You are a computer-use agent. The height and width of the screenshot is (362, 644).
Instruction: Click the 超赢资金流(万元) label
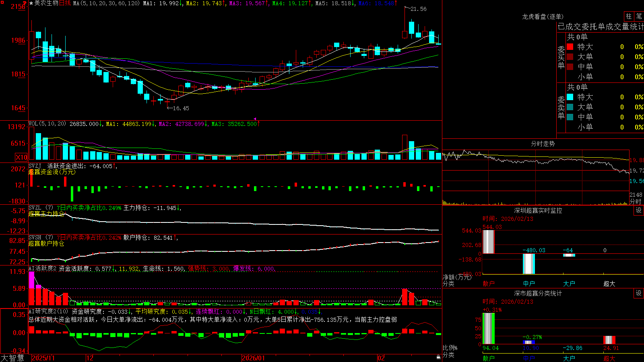52,172
